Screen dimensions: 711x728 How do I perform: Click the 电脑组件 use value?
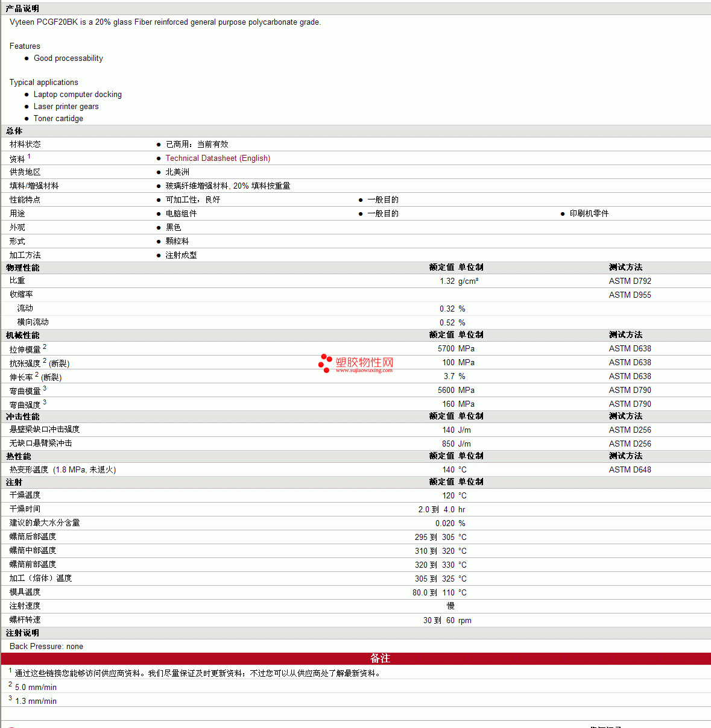(182, 213)
